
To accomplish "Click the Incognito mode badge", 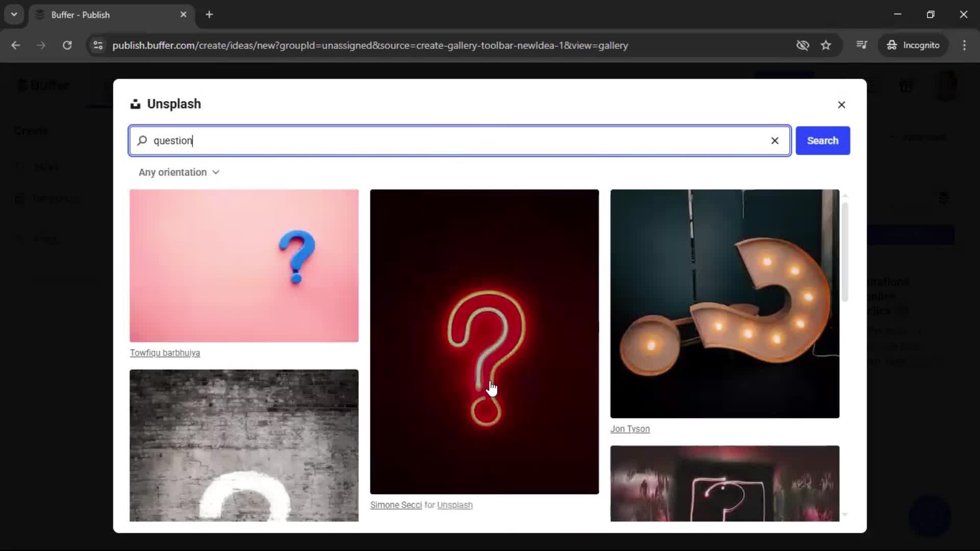I will [x=913, y=45].
